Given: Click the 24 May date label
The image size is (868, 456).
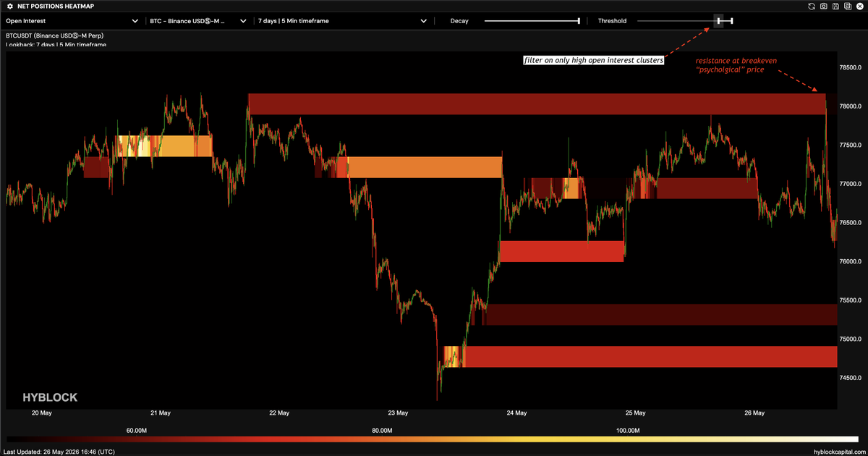Looking at the screenshot, I should pos(516,413).
